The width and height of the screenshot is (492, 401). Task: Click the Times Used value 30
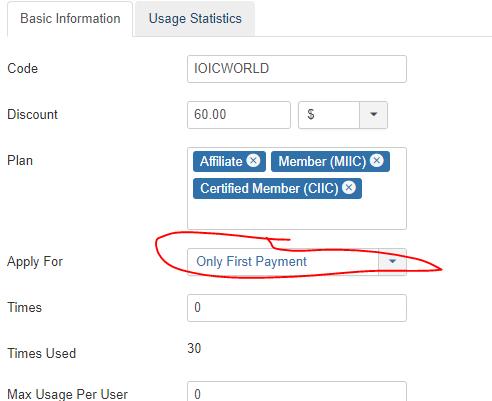coord(194,348)
